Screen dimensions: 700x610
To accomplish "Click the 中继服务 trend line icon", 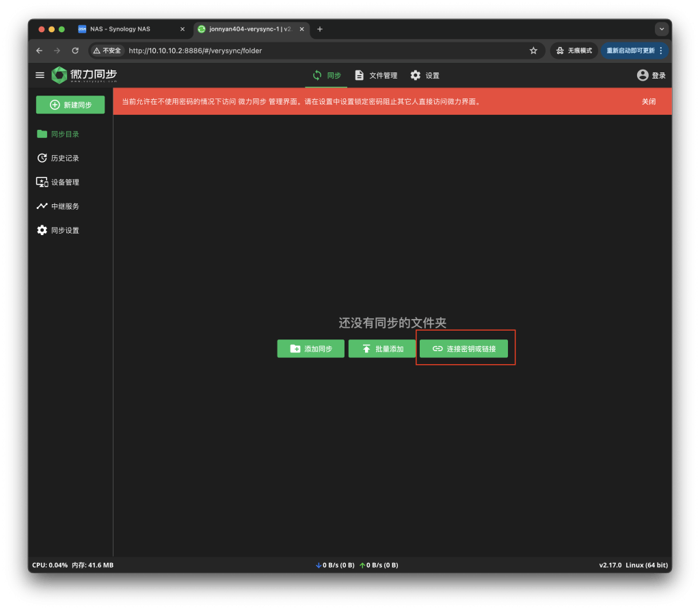I will (42, 206).
